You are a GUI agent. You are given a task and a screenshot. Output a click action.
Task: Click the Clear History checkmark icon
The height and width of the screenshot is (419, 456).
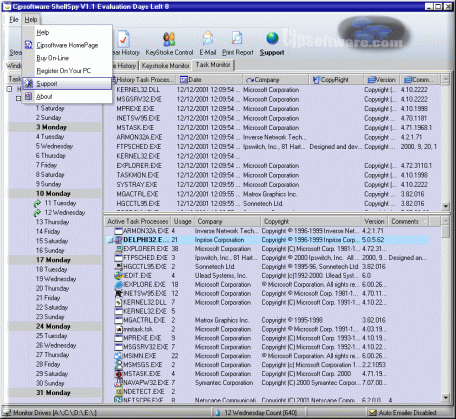tap(124, 39)
